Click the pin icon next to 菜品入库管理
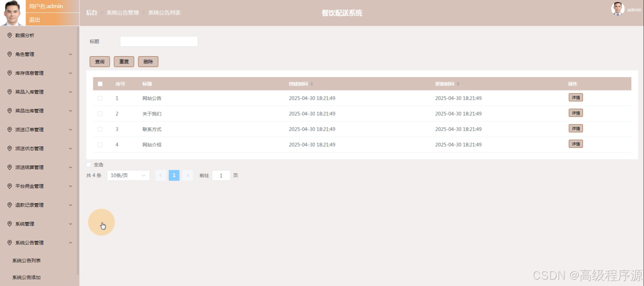This screenshot has height=286, width=644. [9, 92]
